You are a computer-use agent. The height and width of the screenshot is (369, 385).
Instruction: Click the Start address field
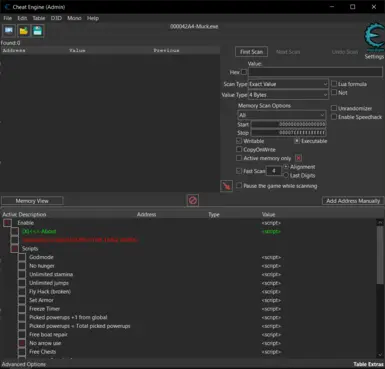pyautogui.click(x=288, y=124)
